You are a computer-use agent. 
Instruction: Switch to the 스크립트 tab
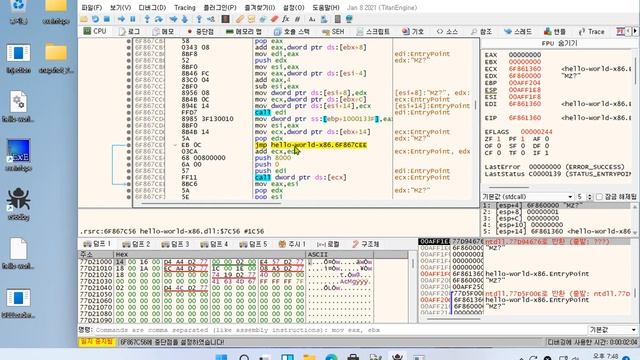point(373,31)
